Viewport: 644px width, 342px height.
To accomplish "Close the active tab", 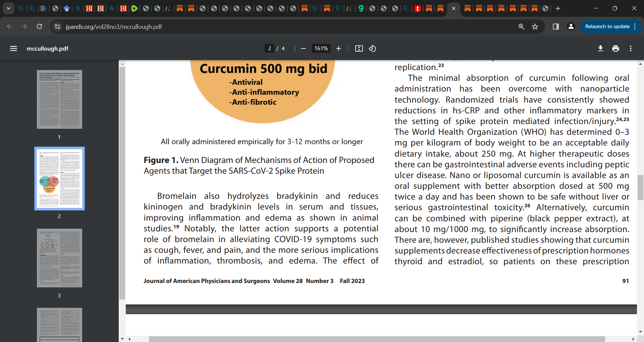I will tap(453, 8).
